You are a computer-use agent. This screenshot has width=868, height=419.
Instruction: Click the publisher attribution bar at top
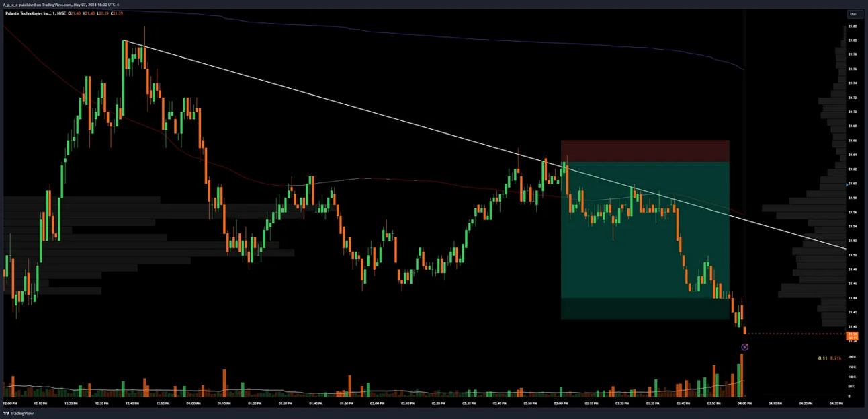click(60, 3)
